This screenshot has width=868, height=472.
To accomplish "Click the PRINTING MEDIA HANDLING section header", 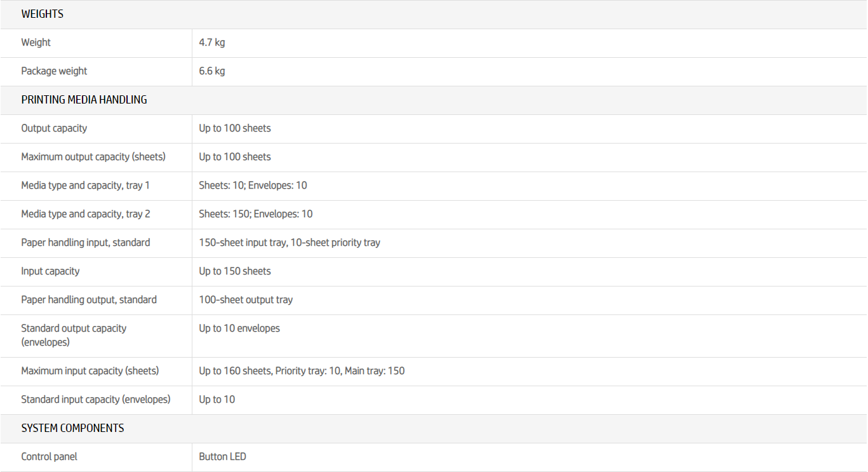I will pos(84,100).
